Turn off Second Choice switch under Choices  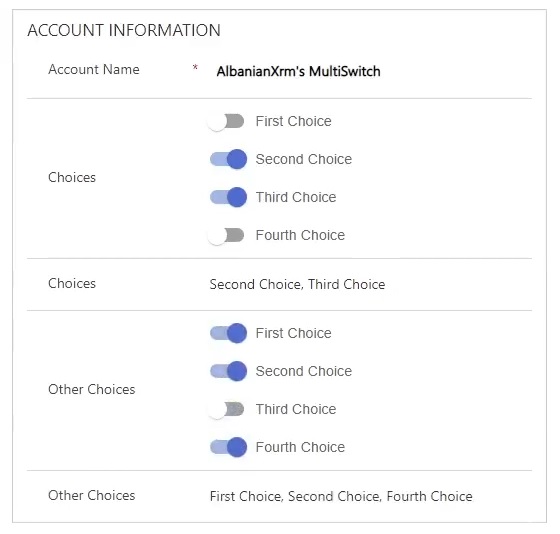tap(228, 159)
